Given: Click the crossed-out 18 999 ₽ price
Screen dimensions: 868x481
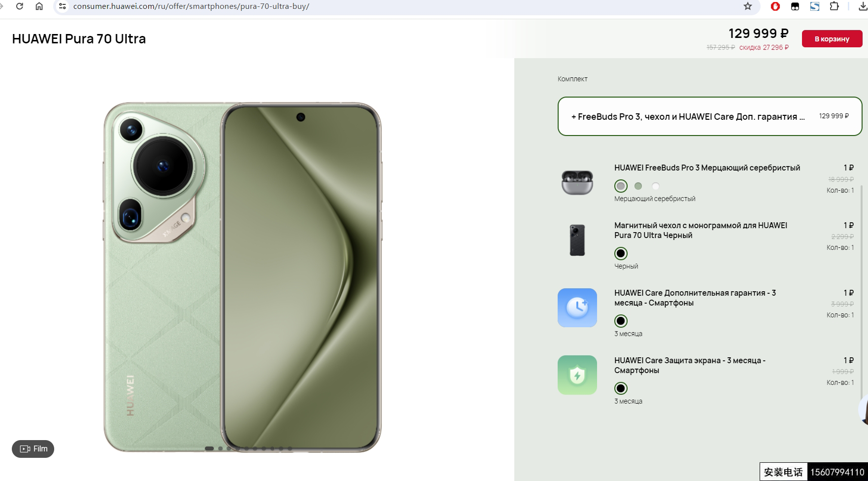Looking at the screenshot, I should 841,179.
